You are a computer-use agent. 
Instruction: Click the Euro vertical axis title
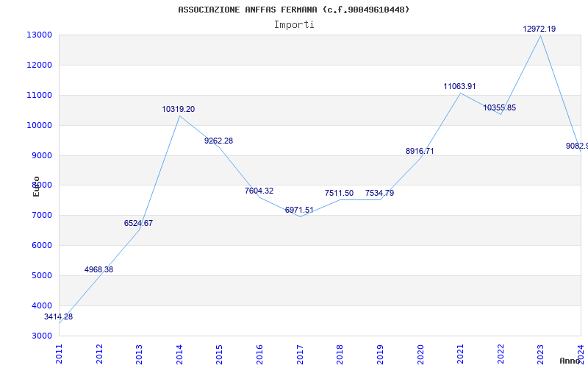click(x=36, y=187)
